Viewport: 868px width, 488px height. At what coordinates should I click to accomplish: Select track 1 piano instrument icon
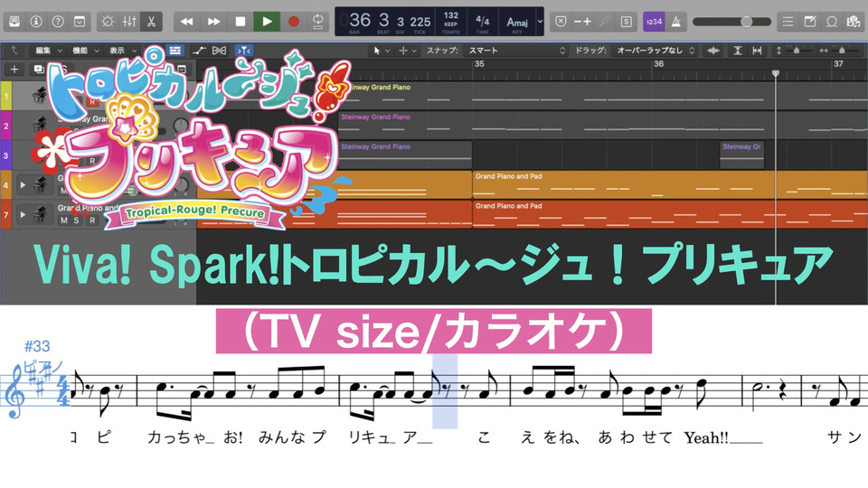tap(39, 95)
